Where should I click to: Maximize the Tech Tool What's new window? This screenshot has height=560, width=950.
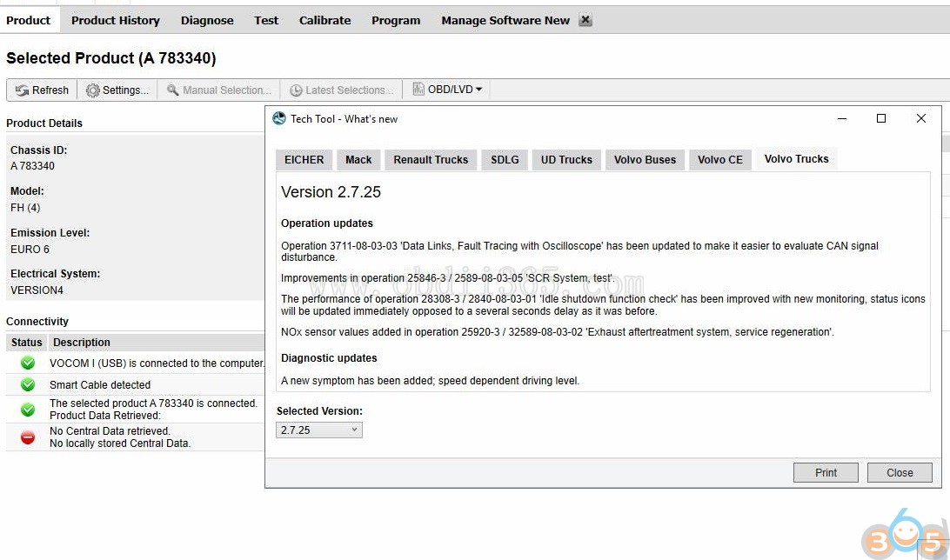(x=881, y=118)
